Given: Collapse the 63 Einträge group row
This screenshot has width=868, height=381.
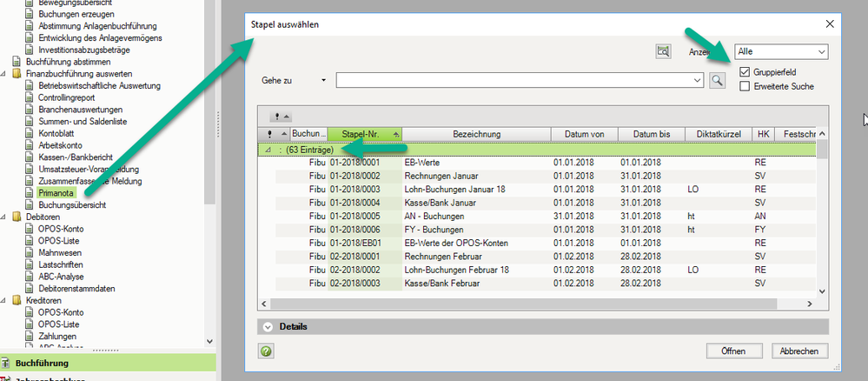Looking at the screenshot, I should click(x=268, y=150).
